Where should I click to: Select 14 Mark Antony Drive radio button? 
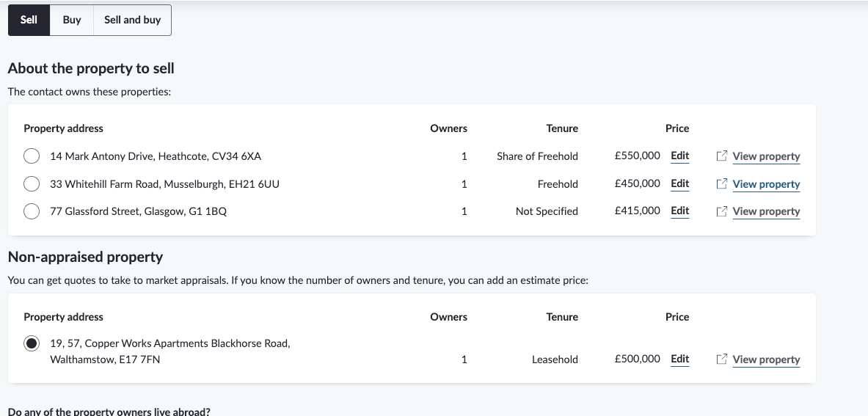coord(32,156)
